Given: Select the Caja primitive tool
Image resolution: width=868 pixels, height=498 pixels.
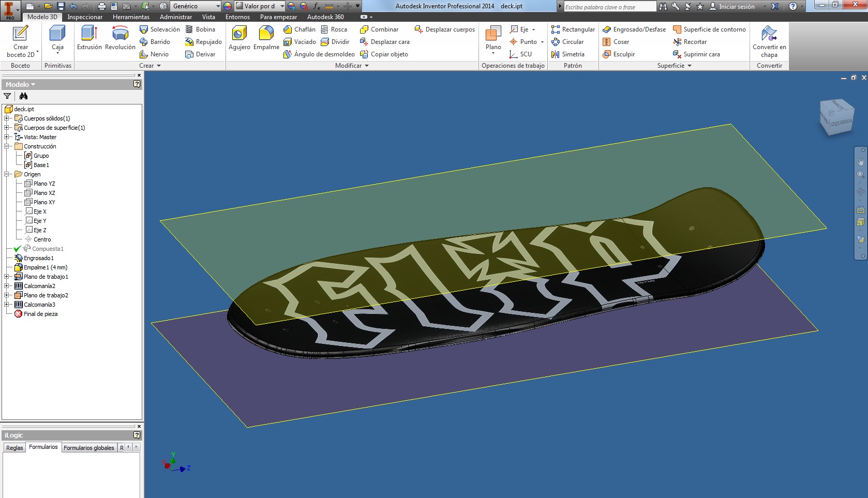Looking at the screenshot, I should pyautogui.click(x=57, y=38).
